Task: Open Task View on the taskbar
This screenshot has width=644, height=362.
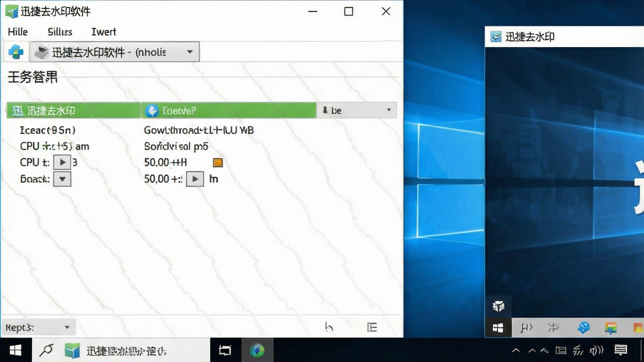Action: point(225,350)
